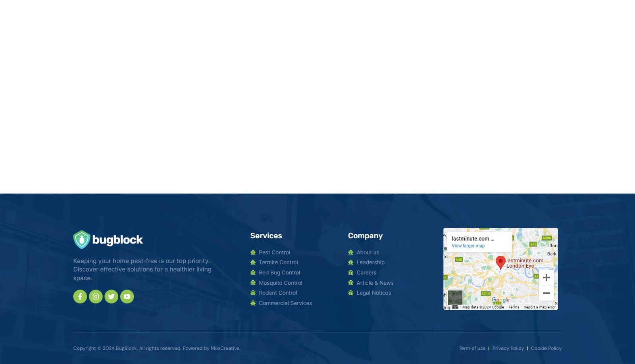Visit the About us page

[368, 252]
